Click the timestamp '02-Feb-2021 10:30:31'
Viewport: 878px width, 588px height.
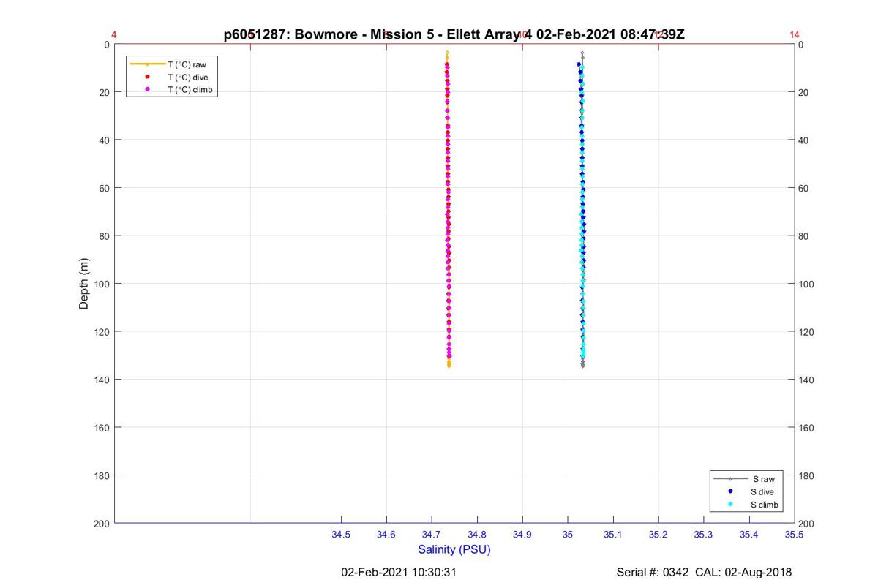399,572
